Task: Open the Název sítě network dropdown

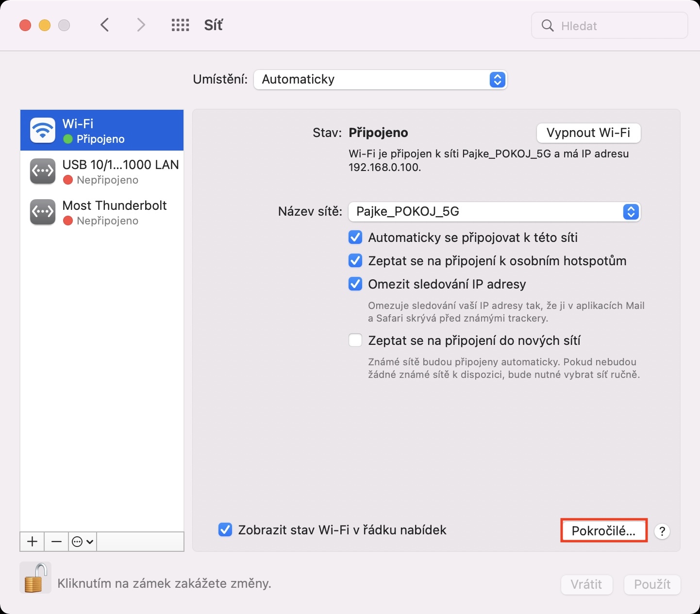Action: pyautogui.click(x=495, y=212)
